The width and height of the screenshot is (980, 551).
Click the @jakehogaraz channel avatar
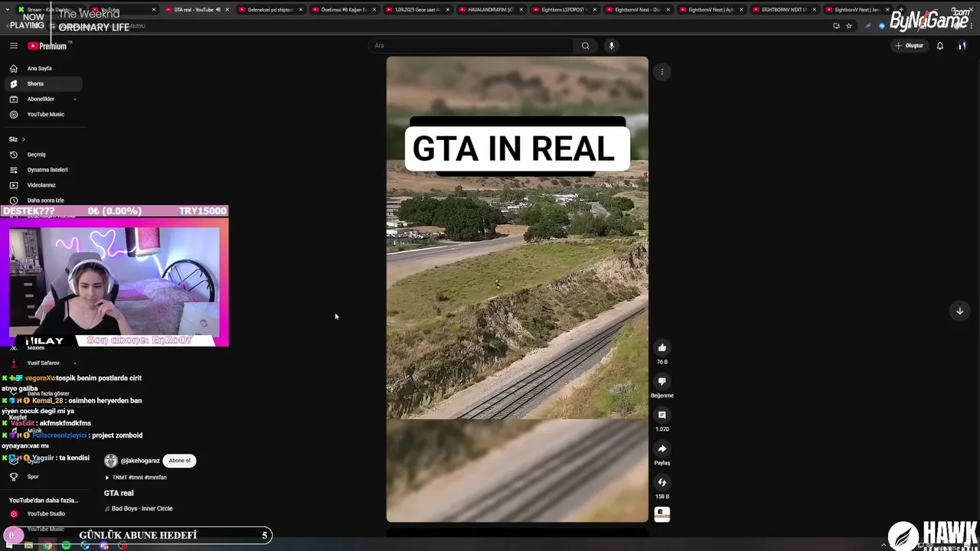pyautogui.click(x=111, y=461)
